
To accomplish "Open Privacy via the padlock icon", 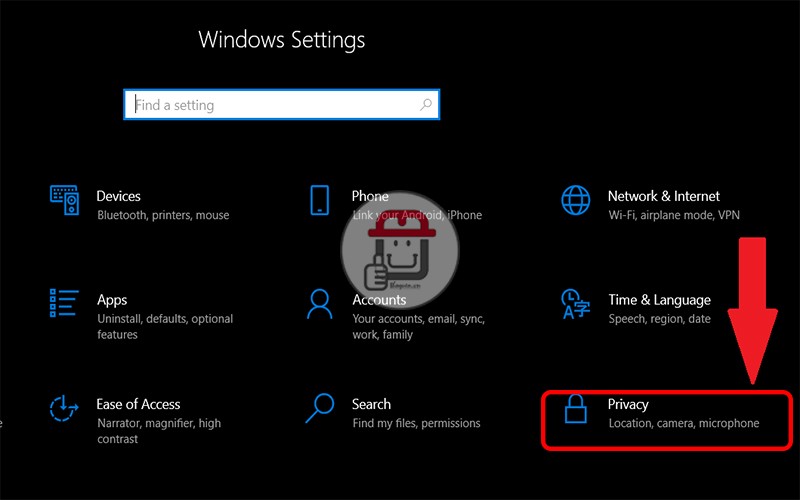I will pos(576,409).
